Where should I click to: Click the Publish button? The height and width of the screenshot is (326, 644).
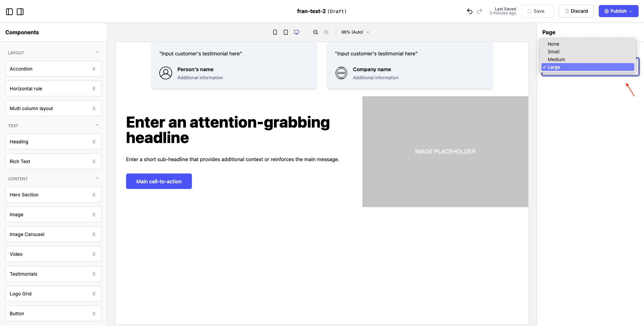click(x=618, y=11)
